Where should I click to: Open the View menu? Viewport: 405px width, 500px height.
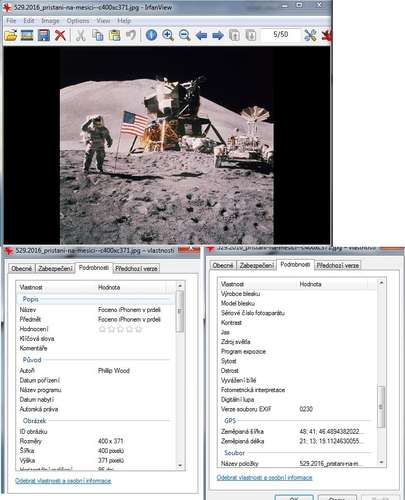[103, 21]
